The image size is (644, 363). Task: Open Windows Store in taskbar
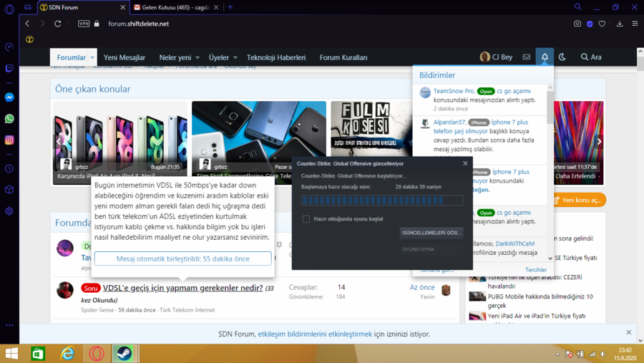38,354
